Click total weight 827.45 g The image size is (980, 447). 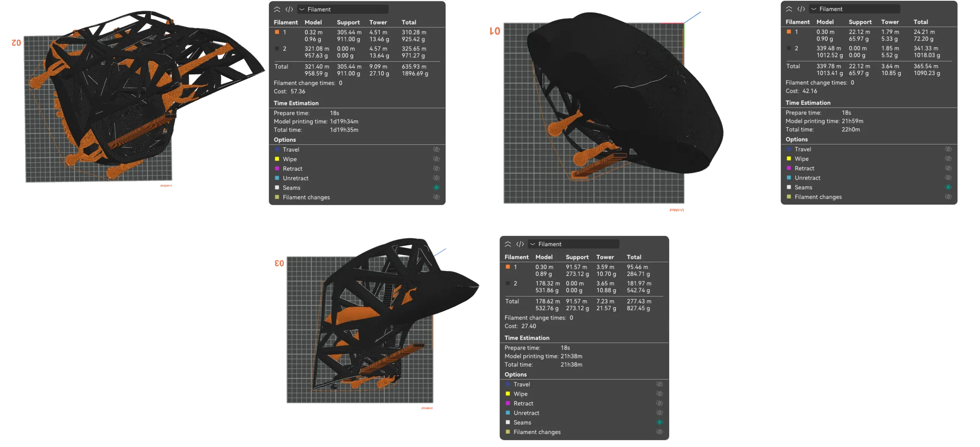pyautogui.click(x=638, y=308)
